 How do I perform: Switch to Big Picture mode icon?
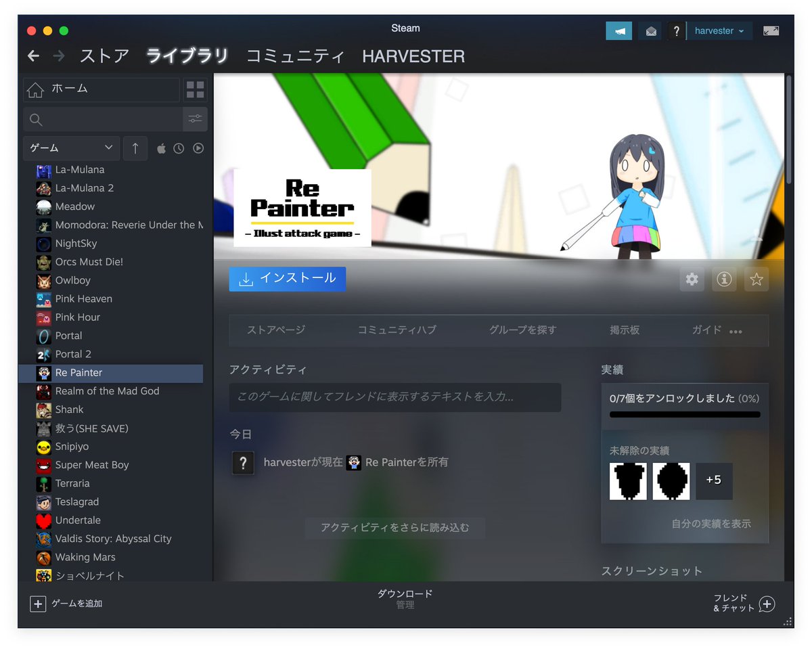point(771,31)
